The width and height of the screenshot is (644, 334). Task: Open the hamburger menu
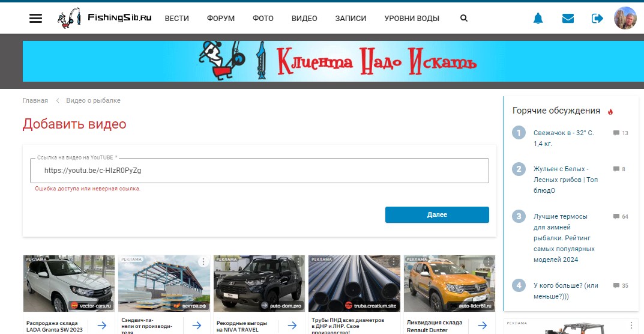coord(36,18)
